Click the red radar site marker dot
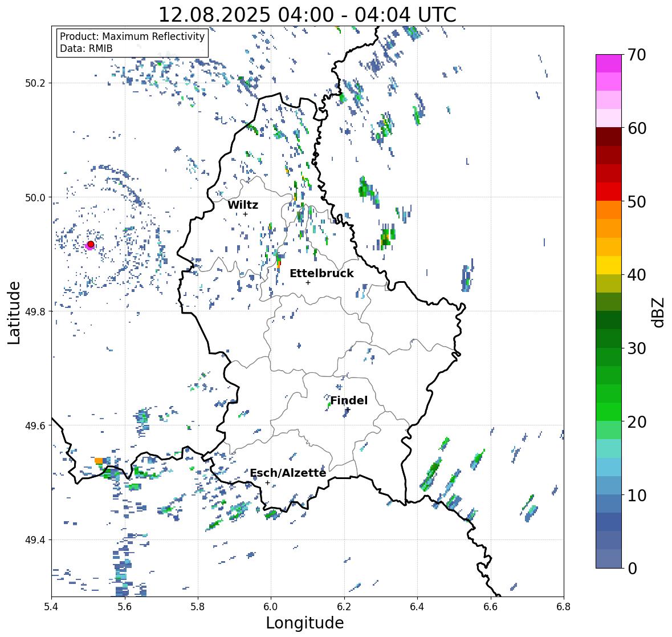Image resolution: width=672 pixels, height=637 pixels. 91,244
